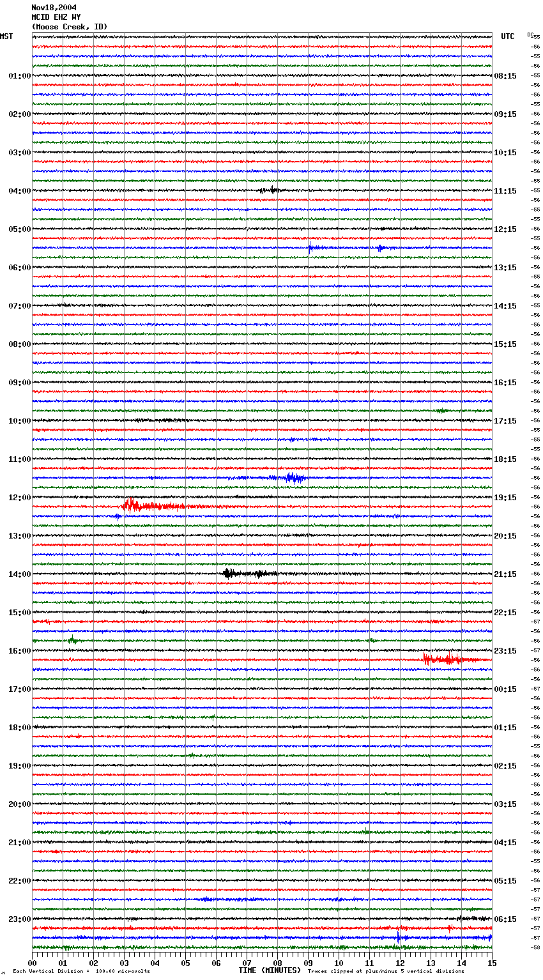Click the "12:15" UTC time label
The width and height of the screenshot is (543, 980).
pos(505,229)
